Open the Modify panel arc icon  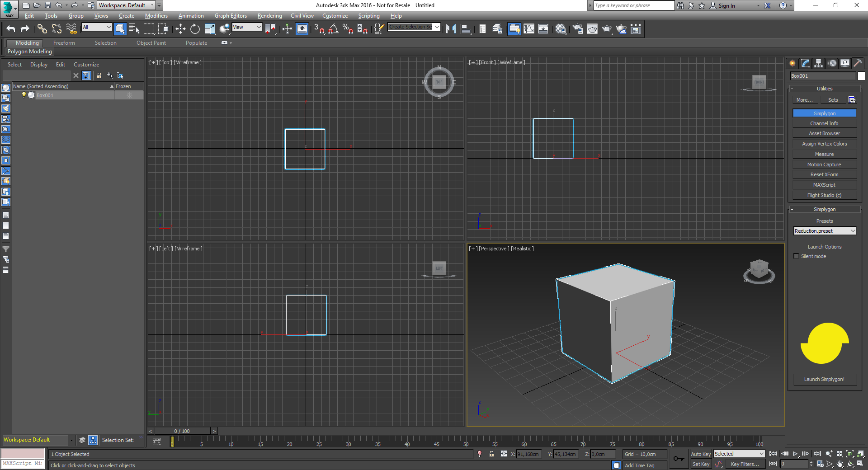(x=805, y=63)
